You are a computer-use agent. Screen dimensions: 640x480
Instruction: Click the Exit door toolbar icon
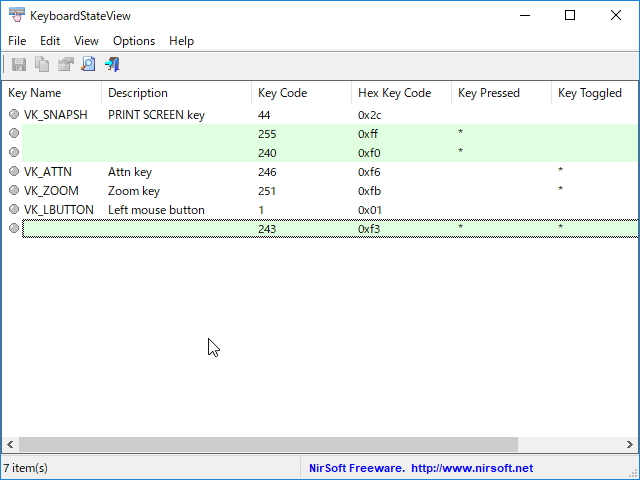tap(112, 64)
